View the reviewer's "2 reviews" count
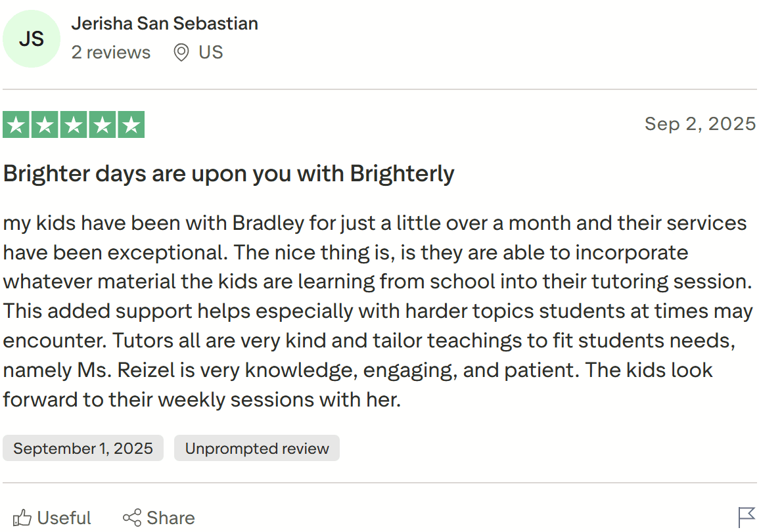 point(110,53)
